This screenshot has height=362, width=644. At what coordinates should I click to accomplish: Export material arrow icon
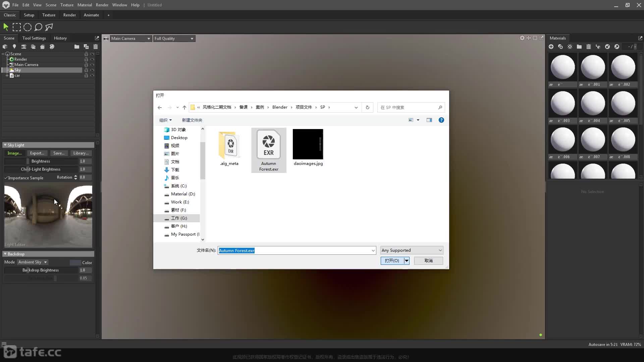617,47
